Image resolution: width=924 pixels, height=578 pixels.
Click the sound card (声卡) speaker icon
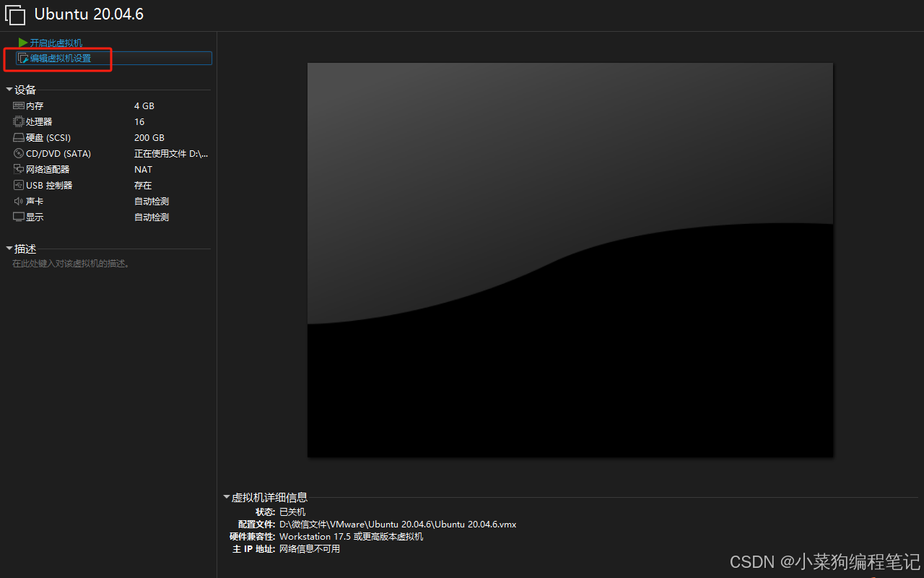point(19,201)
